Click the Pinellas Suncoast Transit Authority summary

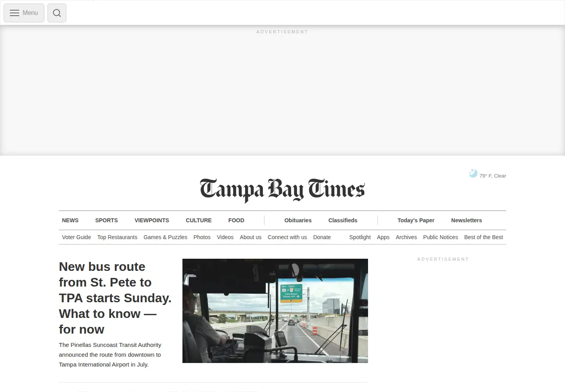click(110, 355)
